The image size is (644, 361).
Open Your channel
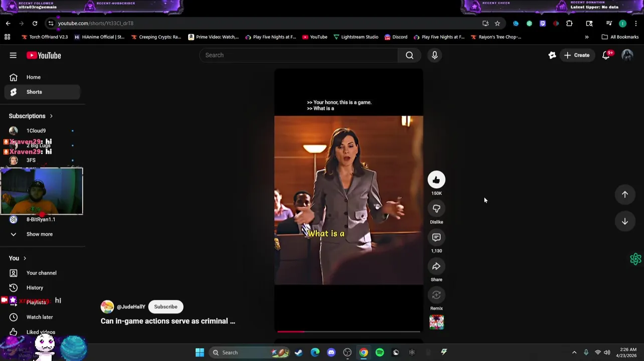coord(43,273)
